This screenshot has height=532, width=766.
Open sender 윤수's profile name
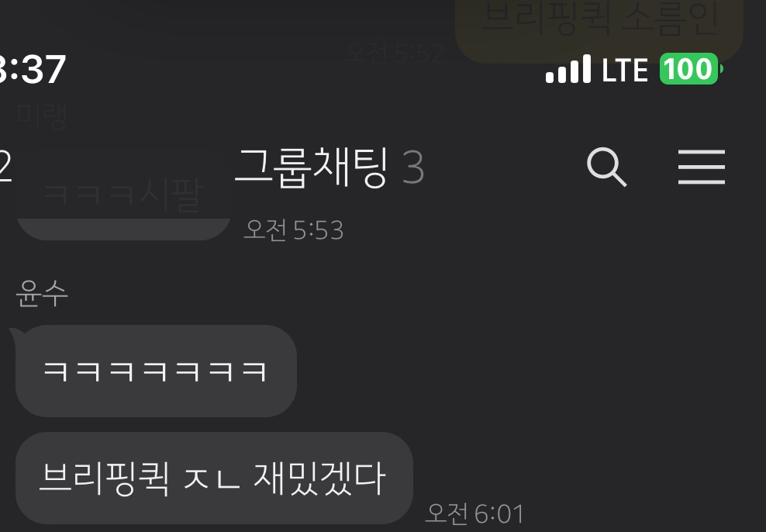tap(42, 294)
